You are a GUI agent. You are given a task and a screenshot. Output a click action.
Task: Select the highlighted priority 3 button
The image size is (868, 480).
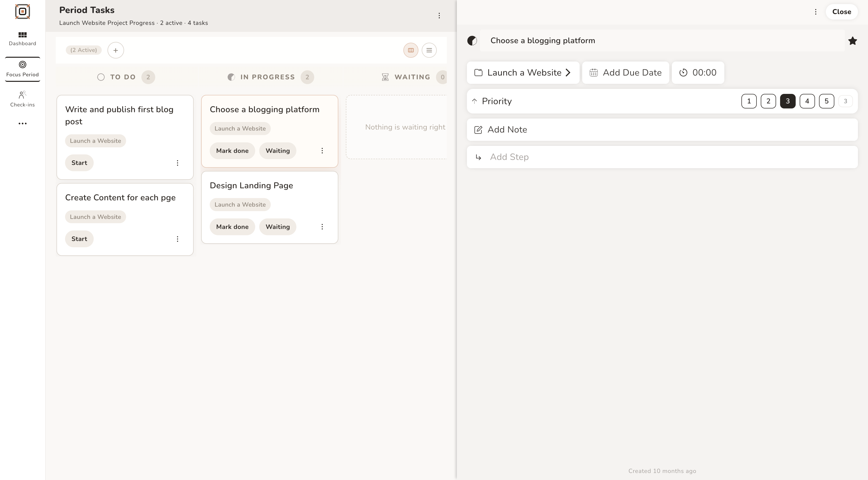[788, 101]
